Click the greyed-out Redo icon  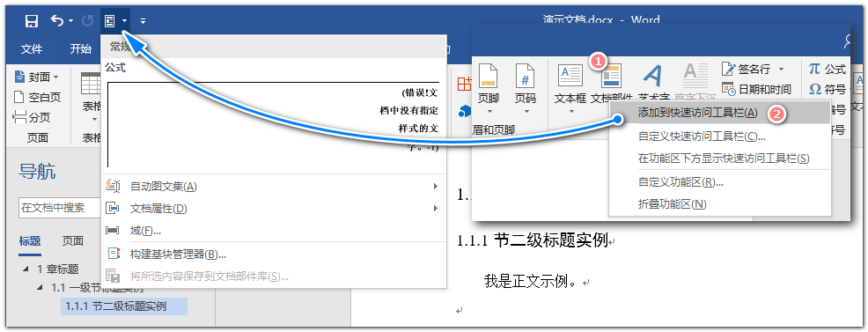coord(87,21)
